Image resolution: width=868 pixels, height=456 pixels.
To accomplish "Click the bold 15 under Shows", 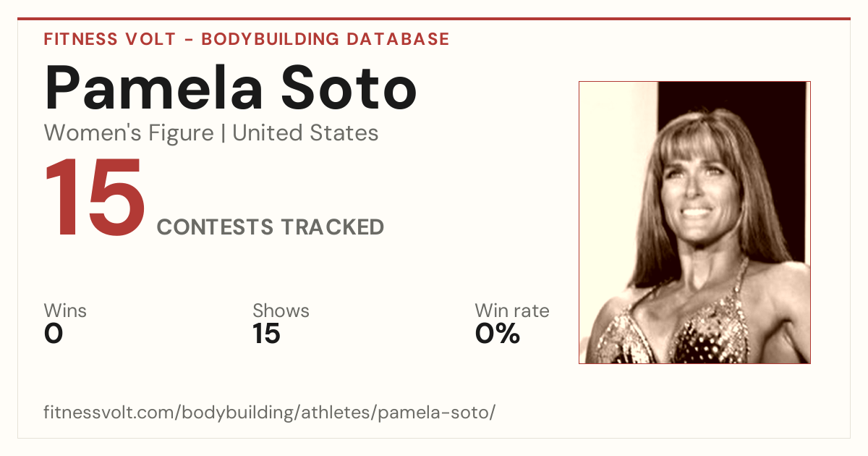I will [266, 334].
